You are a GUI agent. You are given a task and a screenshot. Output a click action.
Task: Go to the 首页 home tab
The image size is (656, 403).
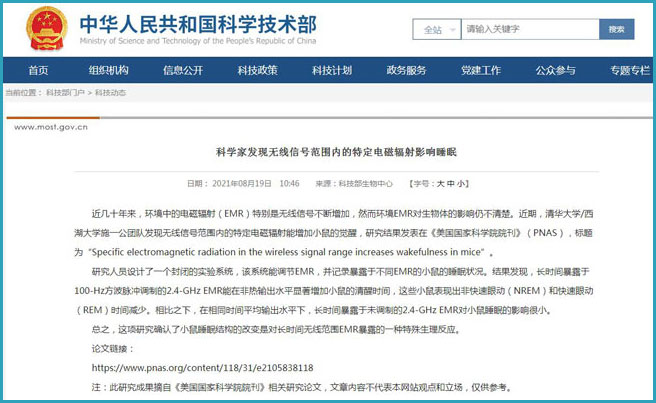[x=38, y=71]
